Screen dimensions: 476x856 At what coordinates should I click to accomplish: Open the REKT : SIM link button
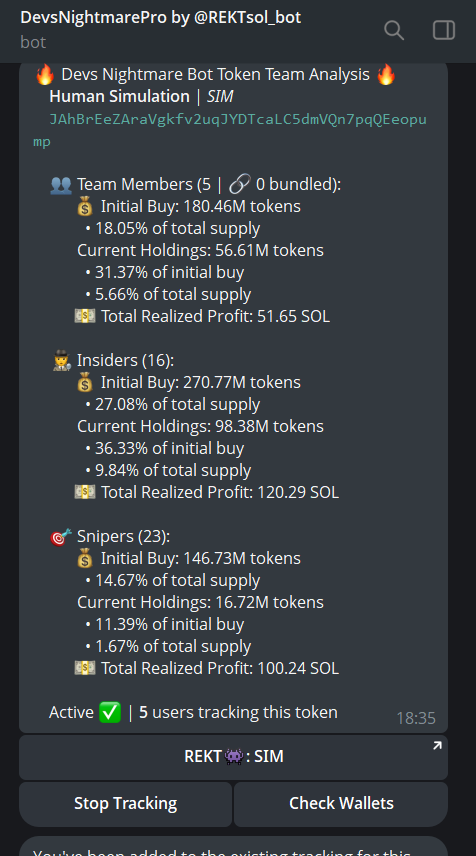click(x=234, y=757)
